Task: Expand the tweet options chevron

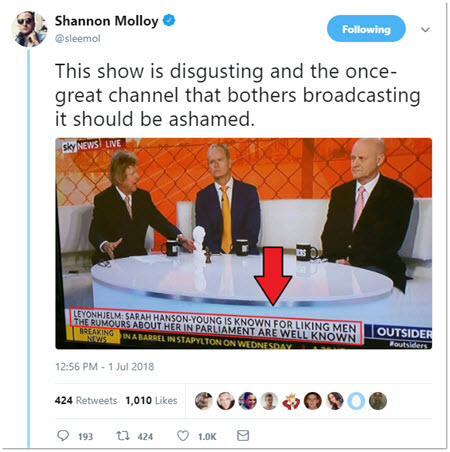Action: 425,30
